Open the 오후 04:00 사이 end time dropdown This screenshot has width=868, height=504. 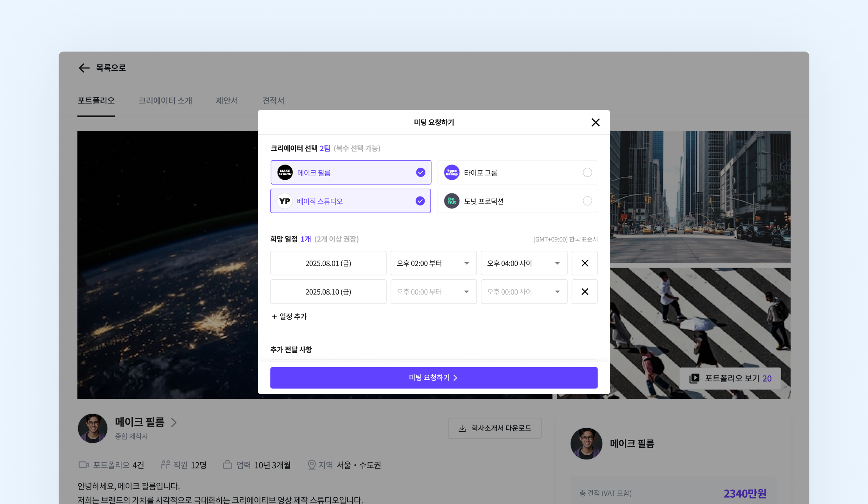(x=524, y=263)
